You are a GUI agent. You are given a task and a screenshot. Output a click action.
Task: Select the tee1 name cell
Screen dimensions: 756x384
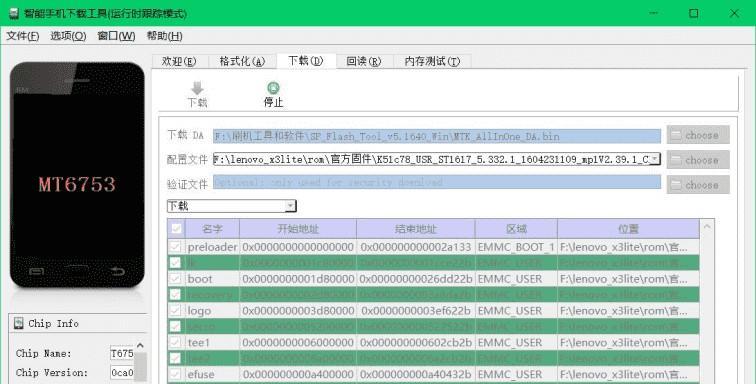[x=212, y=343]
